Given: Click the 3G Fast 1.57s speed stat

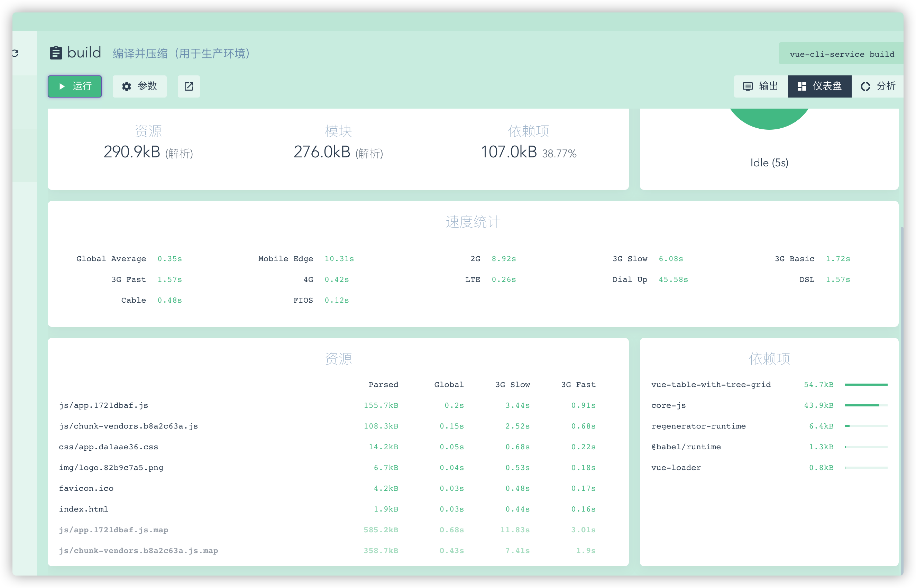Looking at the screenshot, I should coord(170,279).
